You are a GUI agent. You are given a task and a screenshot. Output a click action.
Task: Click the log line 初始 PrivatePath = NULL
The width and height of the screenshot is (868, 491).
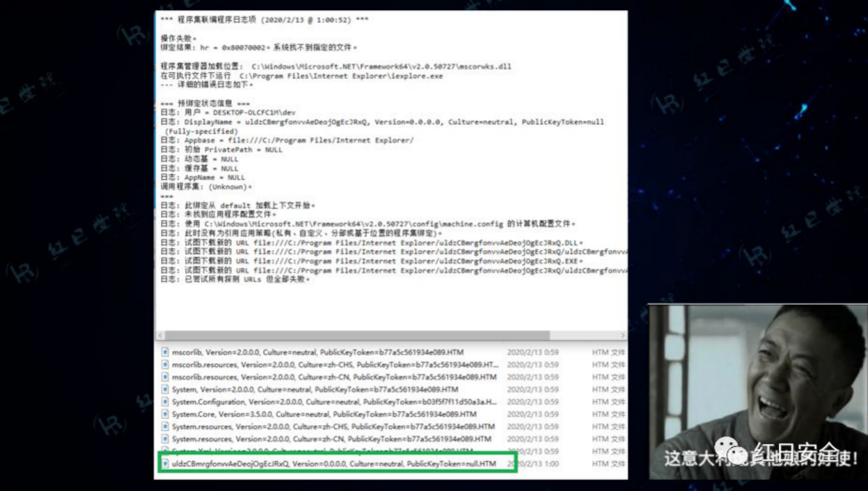point(222,150)
